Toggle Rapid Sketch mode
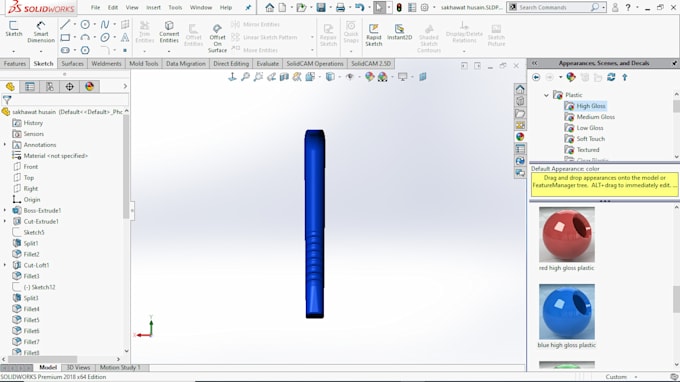This screenshot has height=382, width=680. tap(373, 35)
